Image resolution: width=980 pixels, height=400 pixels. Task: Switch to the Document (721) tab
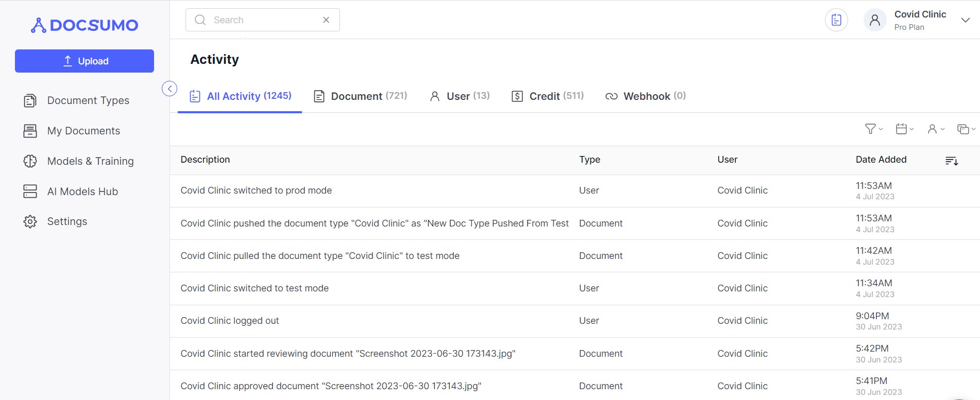coord(361,96)
